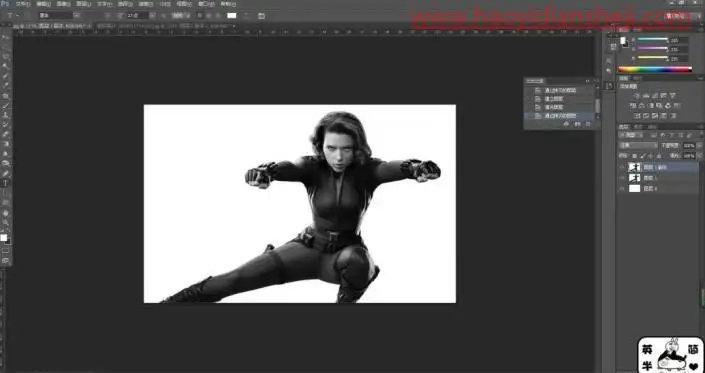Click the 图层 1 副本 layer thumbnail
The height and width of the screenshot is (373, 705).
point(634,167)
